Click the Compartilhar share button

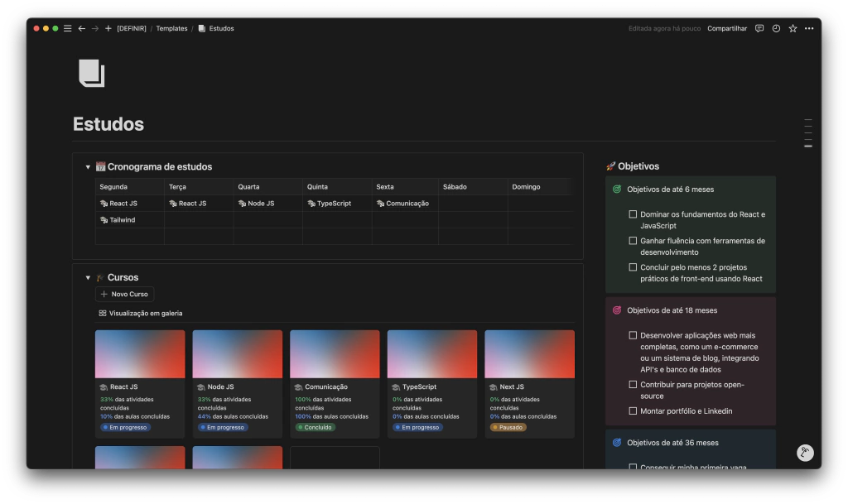726,28
